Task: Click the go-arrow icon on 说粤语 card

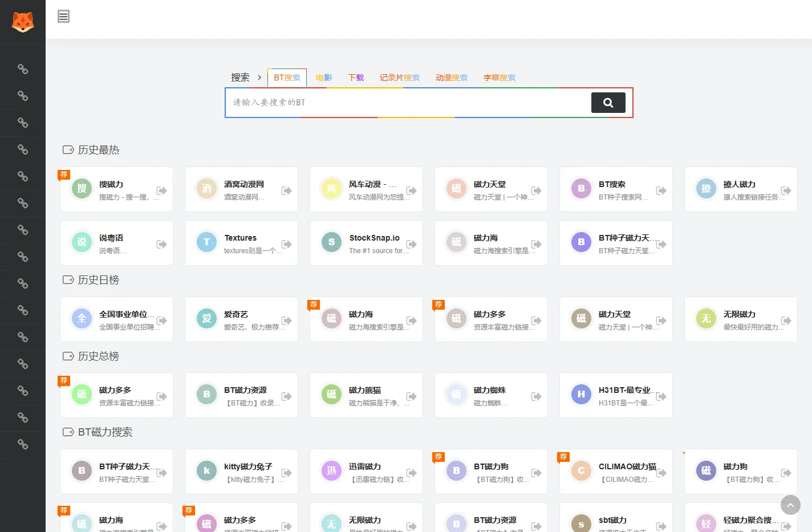Action: coord(162,244)
